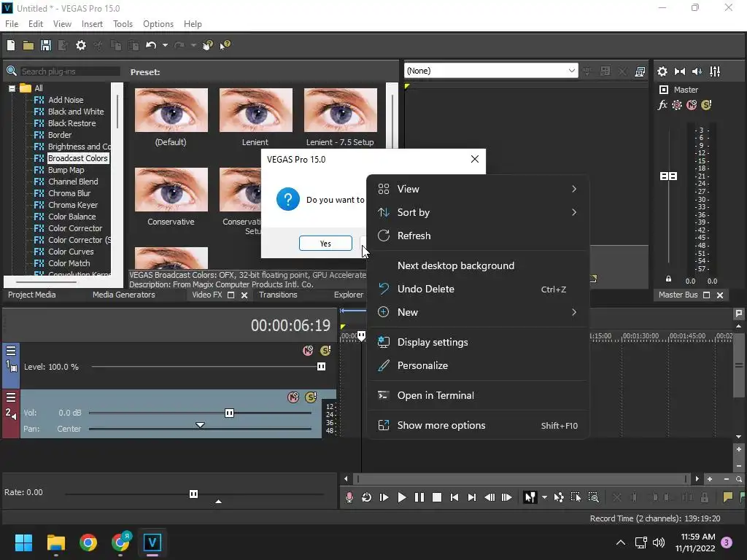Solo audio track 2
The image size is (747, 560).
point(311,397)
